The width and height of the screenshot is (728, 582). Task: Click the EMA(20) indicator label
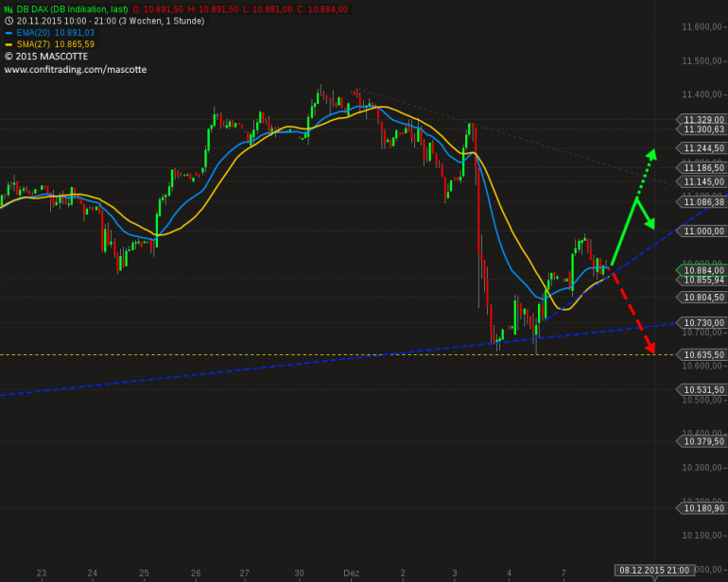pyautogui.click(x=32, y=32)
